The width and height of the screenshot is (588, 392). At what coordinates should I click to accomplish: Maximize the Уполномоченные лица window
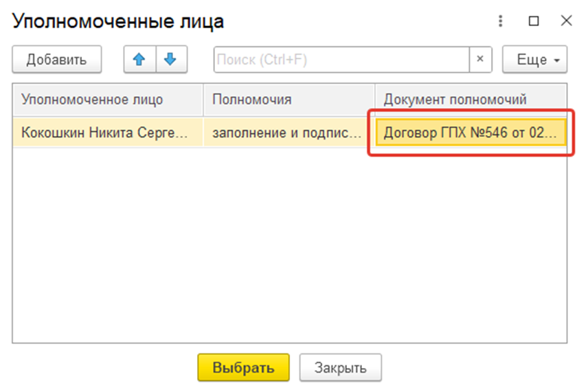click(534, 21)
